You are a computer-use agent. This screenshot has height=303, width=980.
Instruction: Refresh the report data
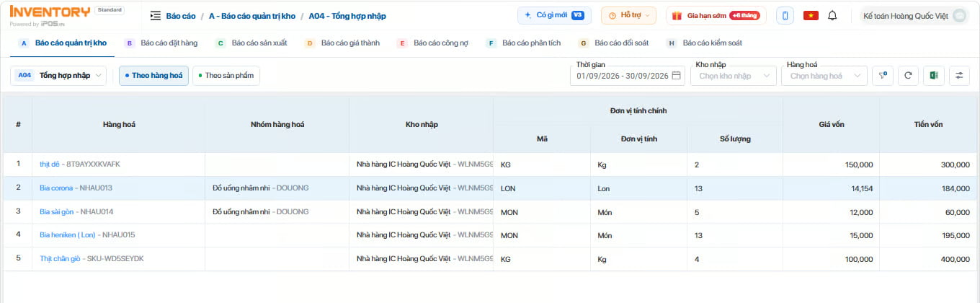coord(908,75)
